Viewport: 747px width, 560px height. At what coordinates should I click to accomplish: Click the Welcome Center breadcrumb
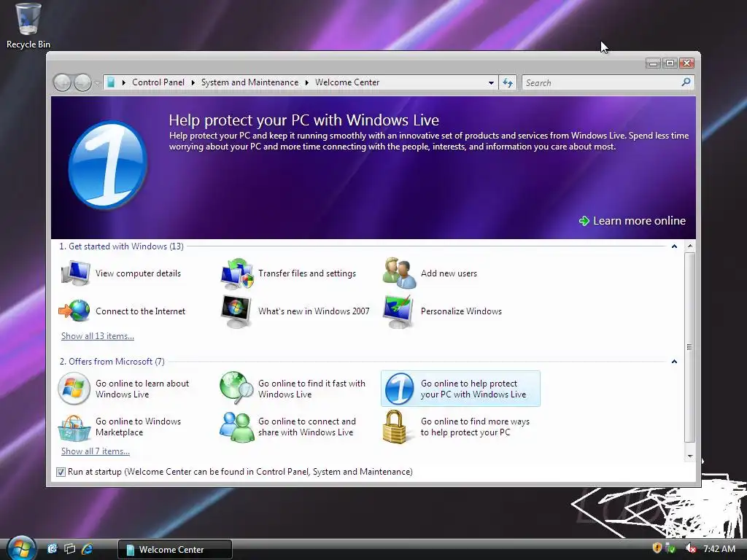point(347,82)
